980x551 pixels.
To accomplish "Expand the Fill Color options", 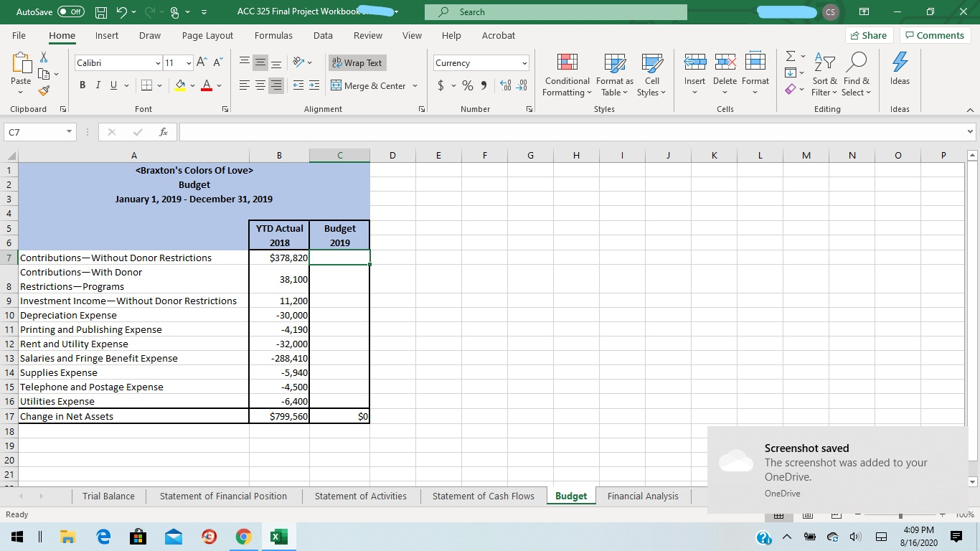I will tap(191, 86).
